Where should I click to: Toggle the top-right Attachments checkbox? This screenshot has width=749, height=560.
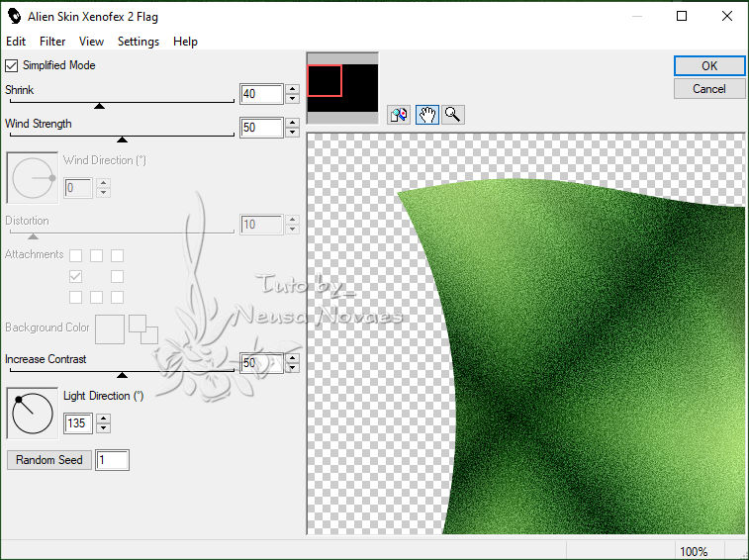coord(117,255)
